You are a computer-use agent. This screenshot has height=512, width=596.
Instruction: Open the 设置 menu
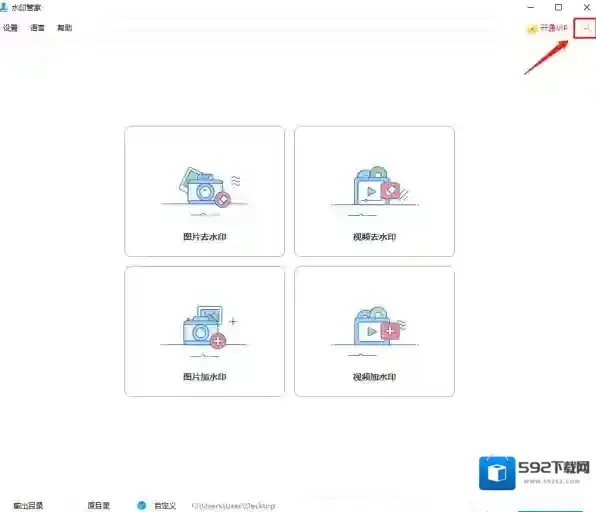pyautogui.click(x=10, y=28)
